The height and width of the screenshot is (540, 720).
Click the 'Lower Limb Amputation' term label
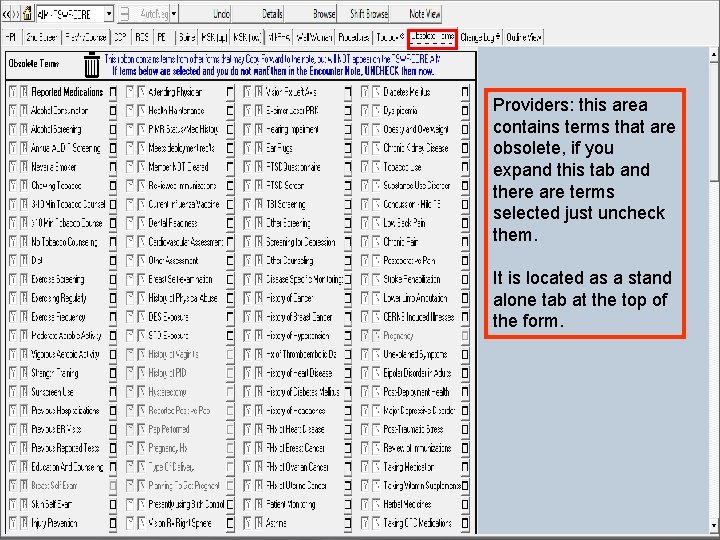415,298
